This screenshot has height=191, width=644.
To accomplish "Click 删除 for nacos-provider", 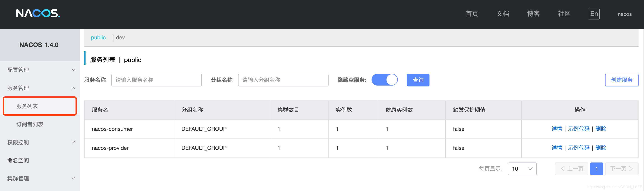I will pyautogui.click(x=601, y=148).
